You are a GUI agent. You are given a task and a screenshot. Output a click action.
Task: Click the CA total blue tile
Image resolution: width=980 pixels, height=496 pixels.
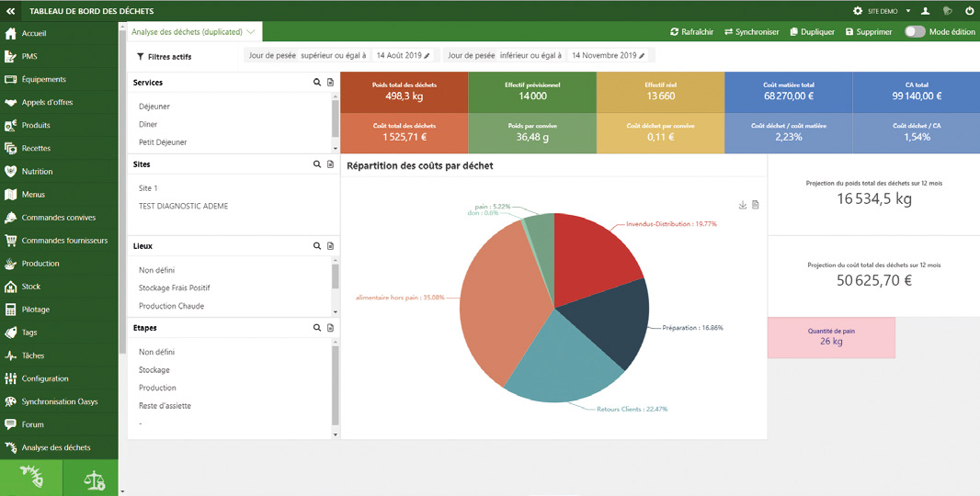[x=917, y=93]
